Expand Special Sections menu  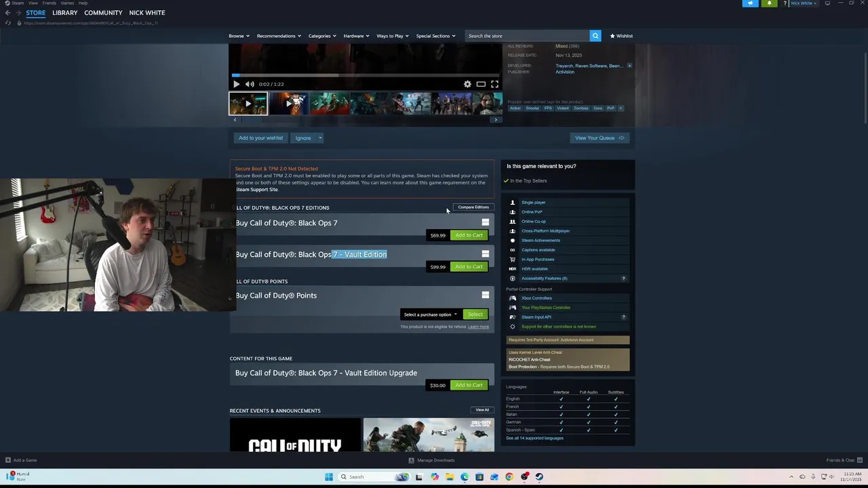pyautogui.click(x=435, y=36)
